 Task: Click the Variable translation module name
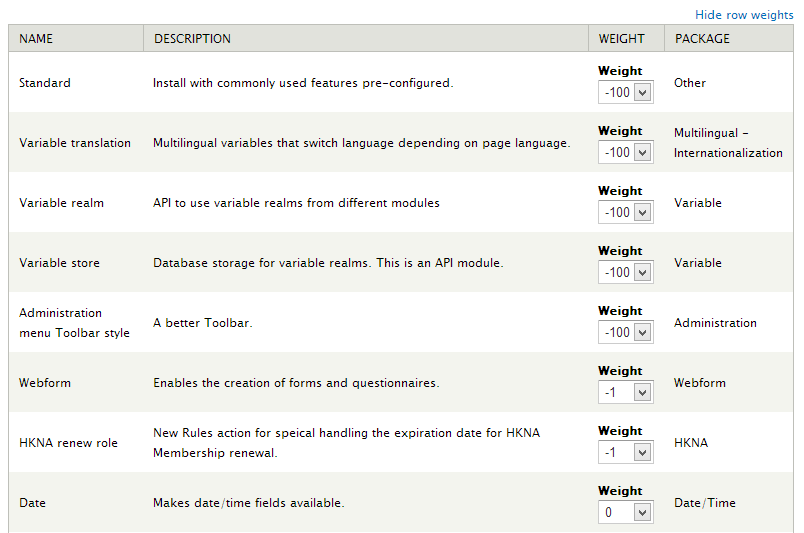(x=75, y=143)
